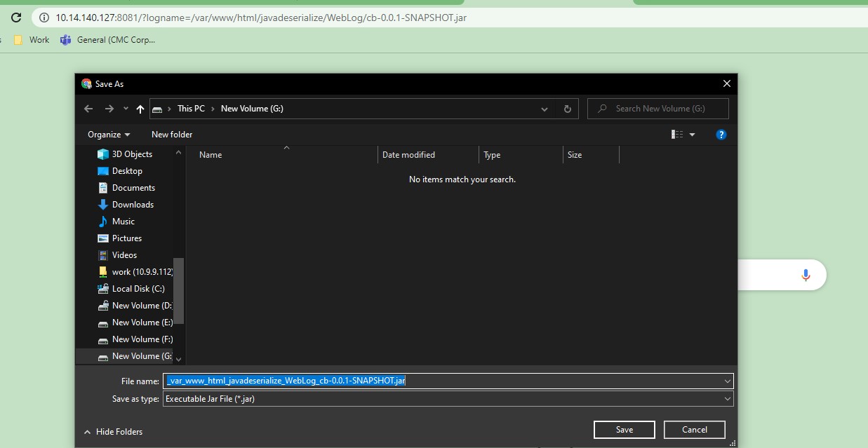Viewport: 868px width, 448px height.
Task: Select Pictures in navigation pane
Action: tap(119, 238)
